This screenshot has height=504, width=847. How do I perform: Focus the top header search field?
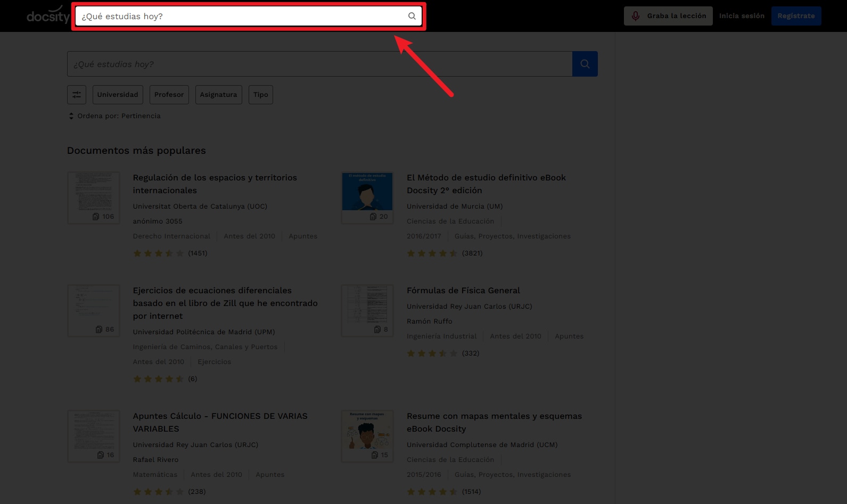point(249,16)
